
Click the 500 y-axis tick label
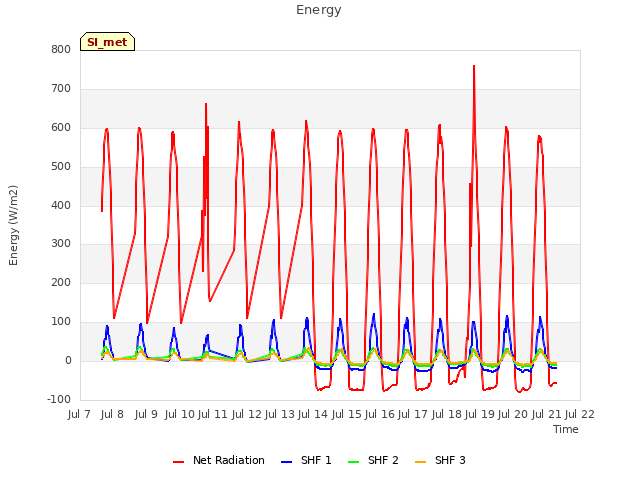(61, 167)
